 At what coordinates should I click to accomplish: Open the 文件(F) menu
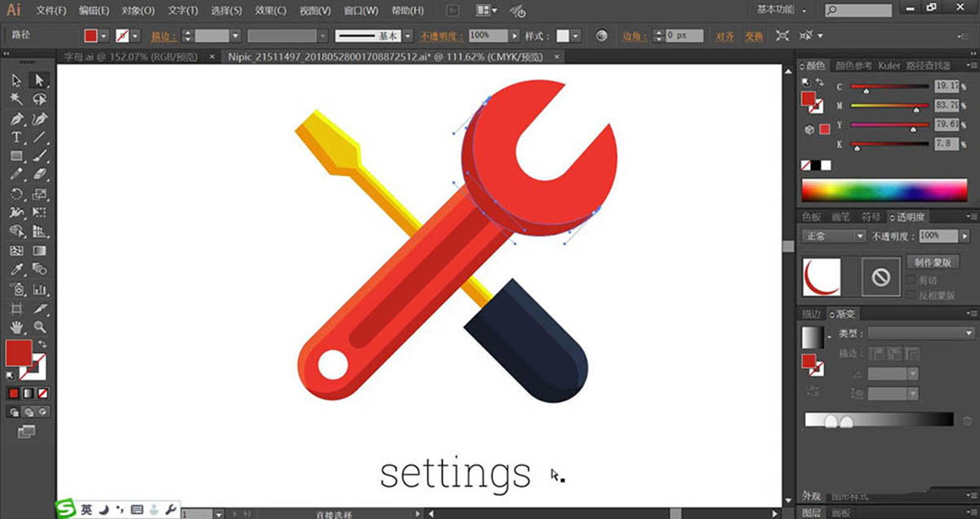pos(51,11)
